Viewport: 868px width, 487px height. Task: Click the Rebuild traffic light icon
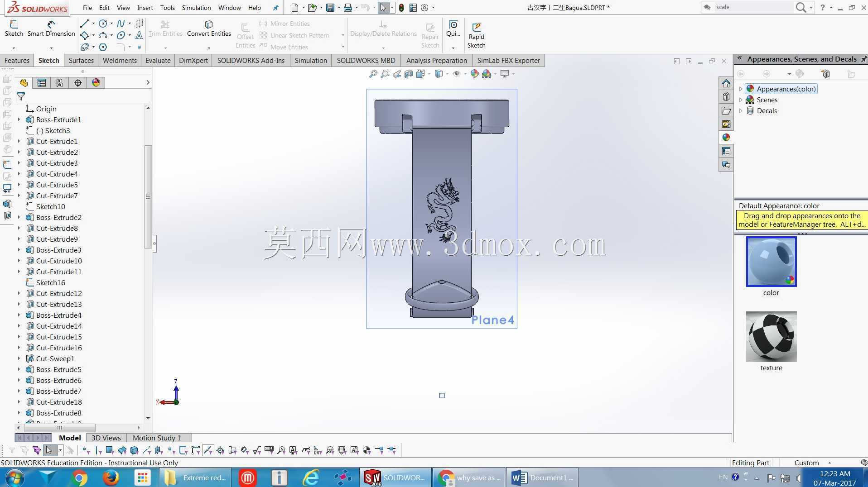coord(401,8)
